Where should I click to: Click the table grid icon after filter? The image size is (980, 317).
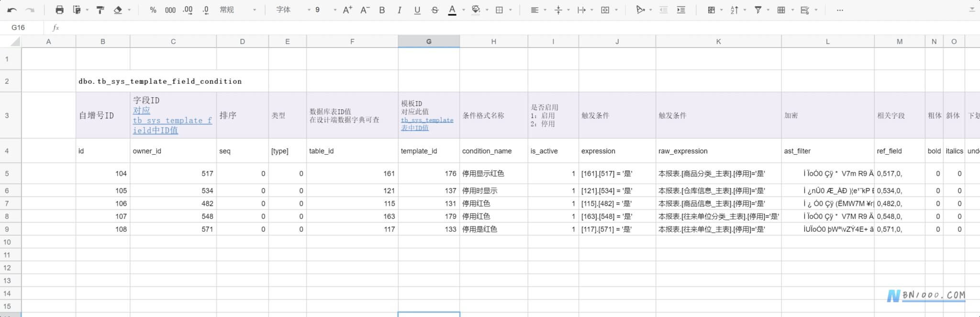pos(781,10)
